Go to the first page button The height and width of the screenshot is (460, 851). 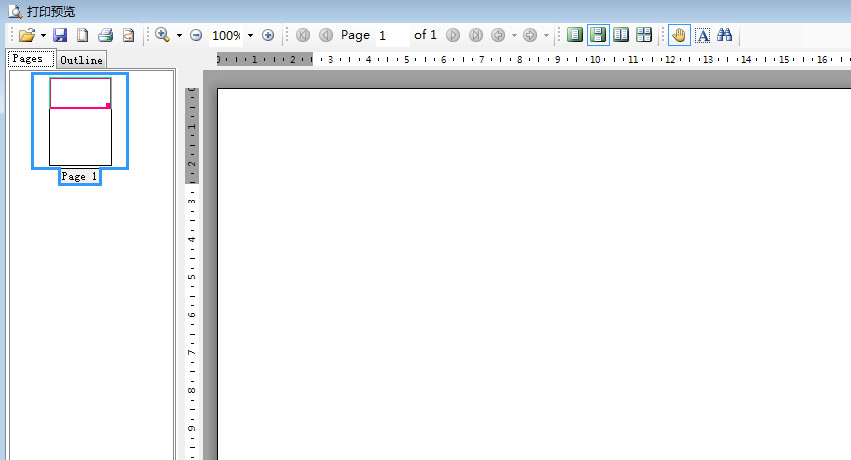(303, 35)
